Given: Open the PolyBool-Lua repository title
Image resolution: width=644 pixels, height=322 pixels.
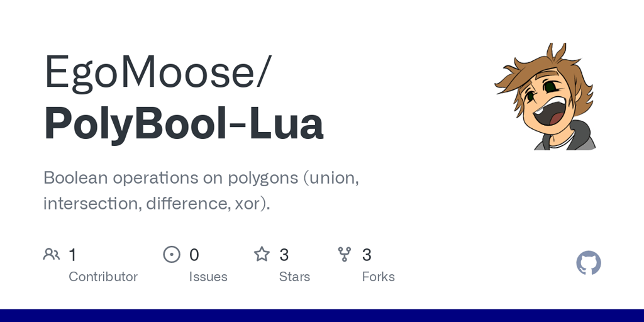Looking at the screenshot, I should click(x=184, y=123).
